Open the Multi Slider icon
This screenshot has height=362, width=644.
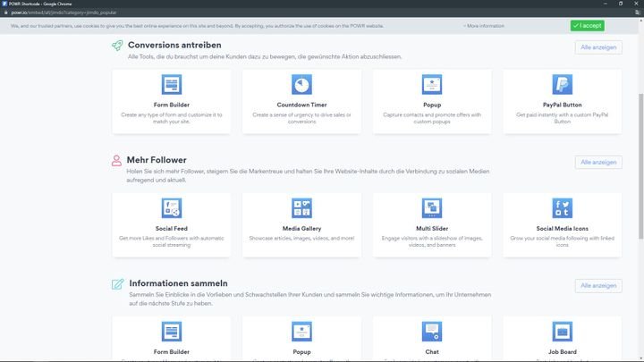pos(432,208)
